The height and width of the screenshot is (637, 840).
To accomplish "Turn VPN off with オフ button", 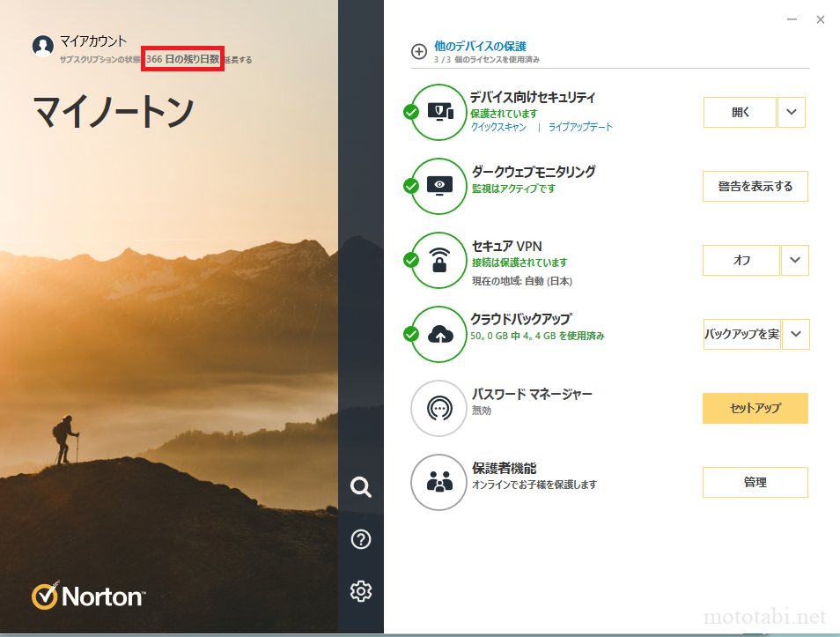I will 741,260.
